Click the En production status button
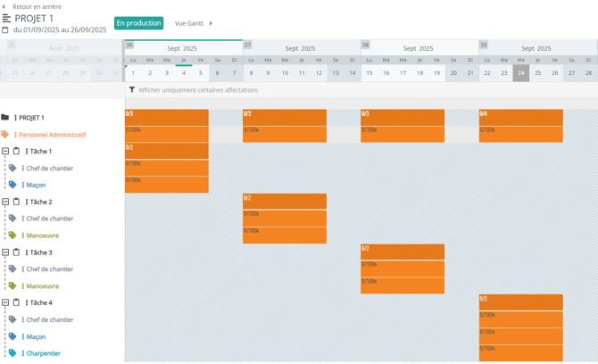 138,23
